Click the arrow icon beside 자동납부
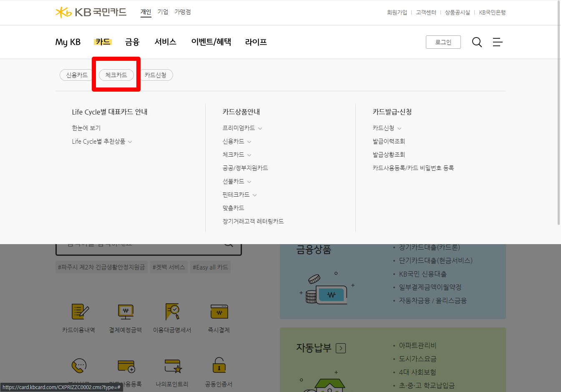561x392 pixels. [341, 348]
